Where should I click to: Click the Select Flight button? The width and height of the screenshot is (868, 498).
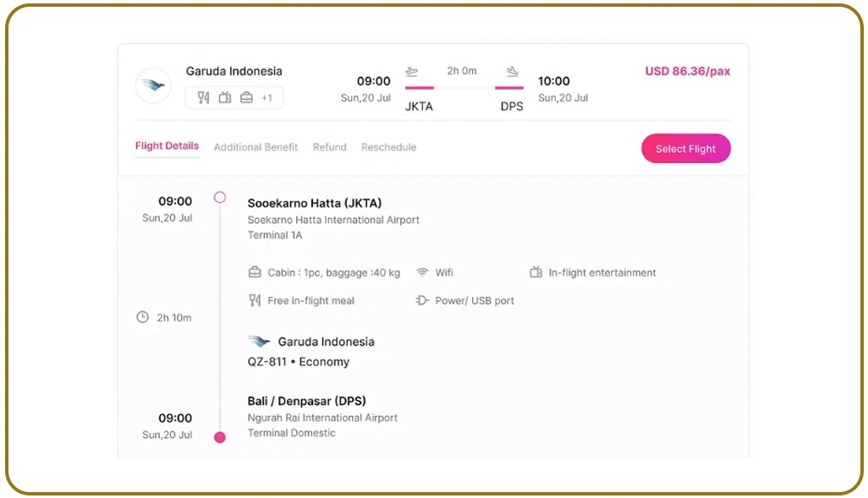tap(686, 148)
